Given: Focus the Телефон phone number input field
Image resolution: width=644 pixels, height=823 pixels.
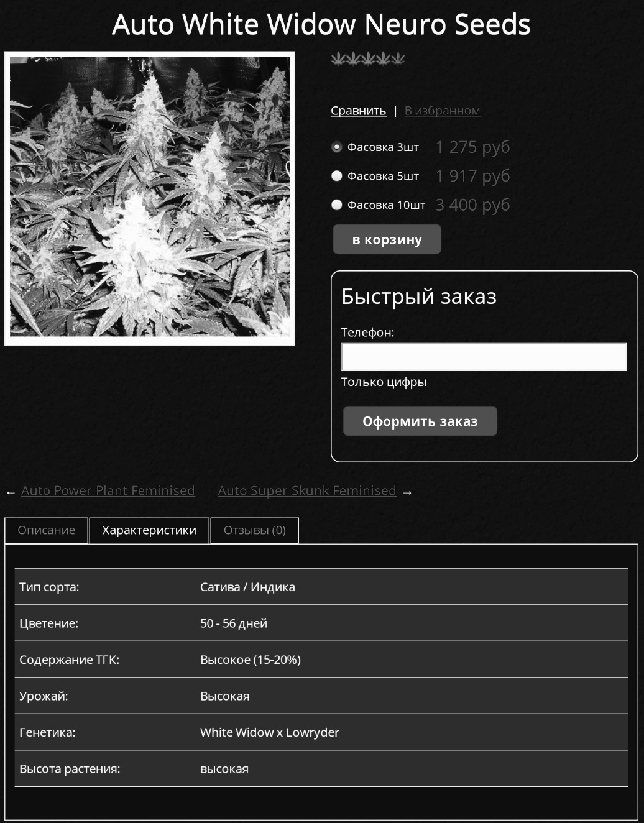Looking at the screenshot, I should 484,357.
